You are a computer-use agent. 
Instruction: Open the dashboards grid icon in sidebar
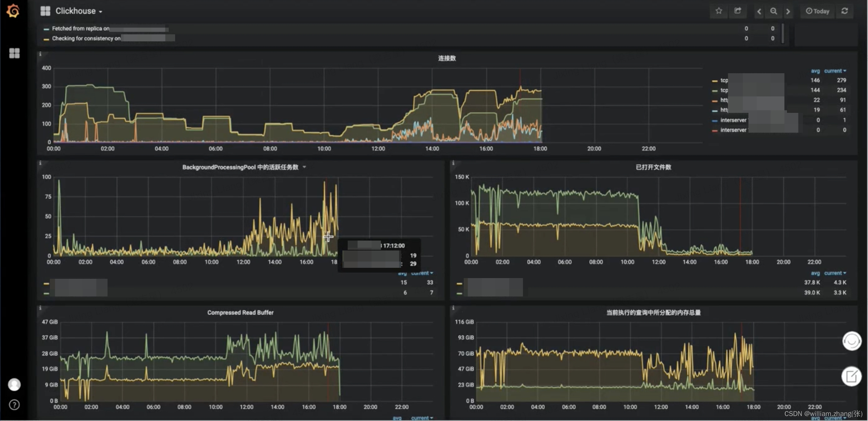(x=14, y=53)
